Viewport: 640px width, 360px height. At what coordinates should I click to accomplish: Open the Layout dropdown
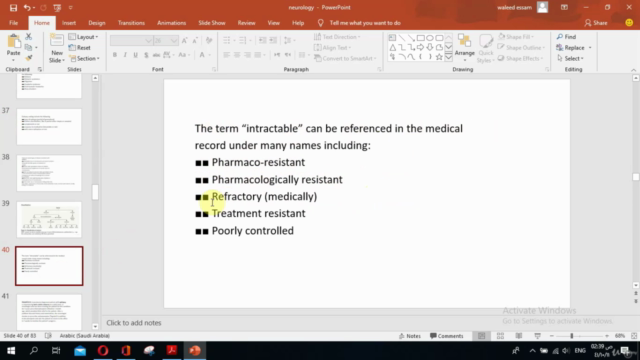pyautogui.click(x=84, y=37)
